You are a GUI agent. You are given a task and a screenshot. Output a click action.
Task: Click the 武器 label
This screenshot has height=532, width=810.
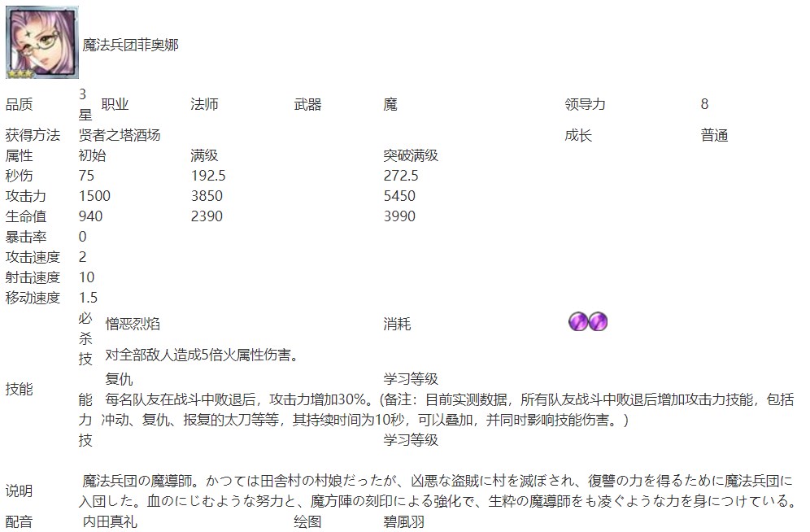308,104
